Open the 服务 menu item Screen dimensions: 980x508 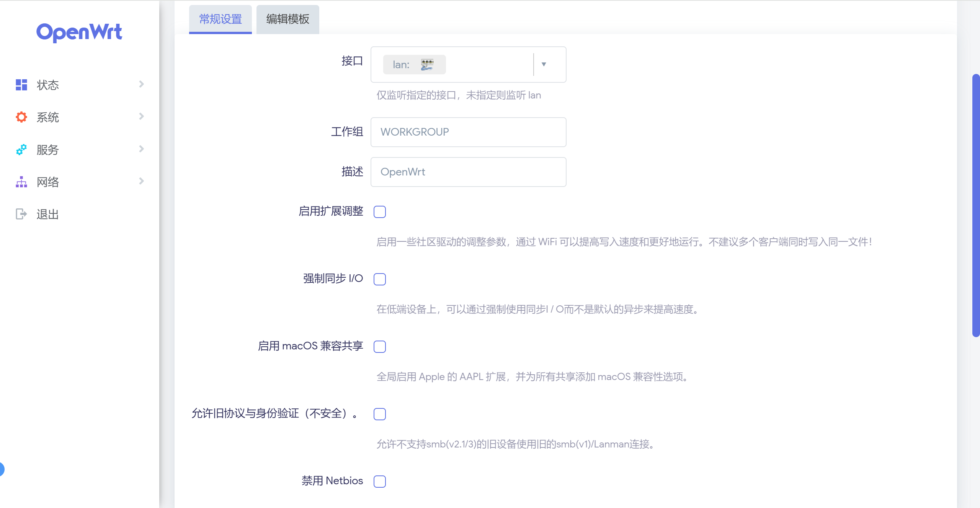tap(47, 150)
